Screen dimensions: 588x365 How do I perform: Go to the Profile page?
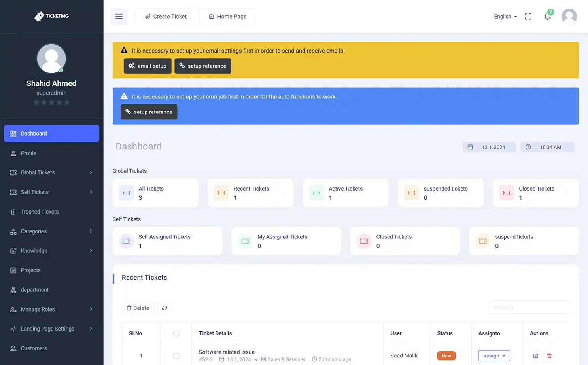click(x=29, y=153)
